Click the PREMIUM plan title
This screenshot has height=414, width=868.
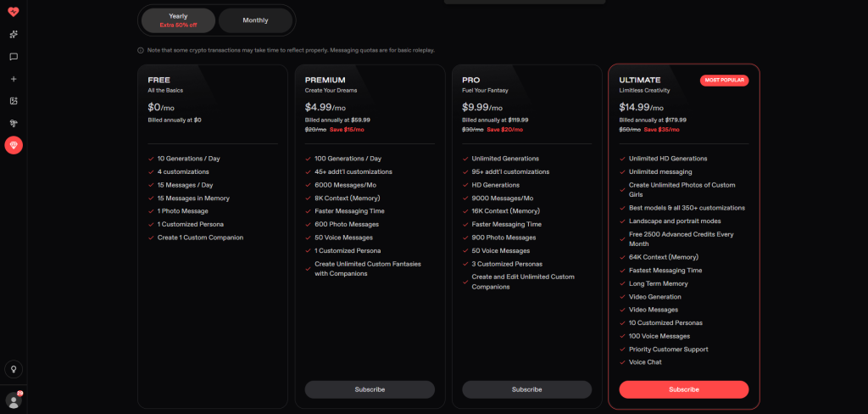(x=325, y=80)
